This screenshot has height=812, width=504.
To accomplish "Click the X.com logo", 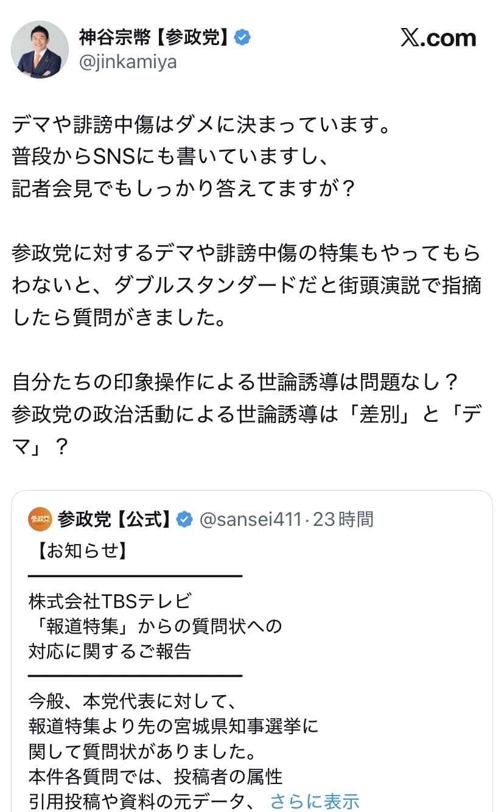I will tap(438, 38).
